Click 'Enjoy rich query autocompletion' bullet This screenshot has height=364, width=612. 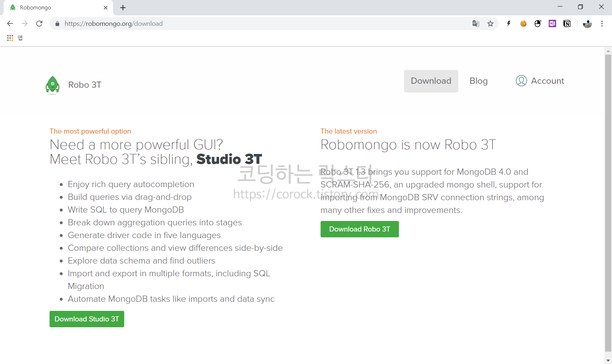click(x=131, y=184)
